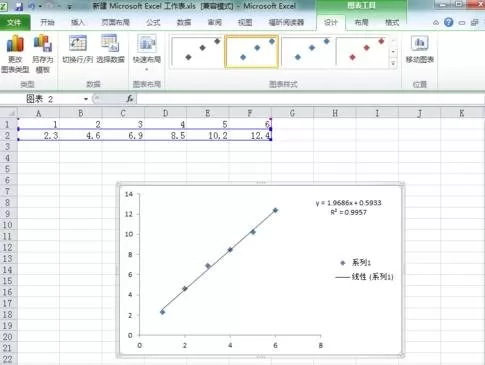Select cell E2 containing 10.2
The image size is (485, 365).
208,135
